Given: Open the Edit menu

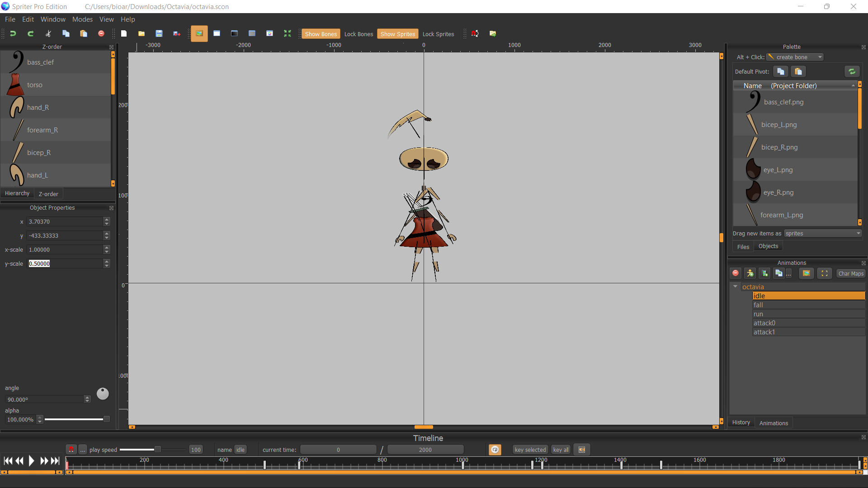Looking at the screenshot, I should 28,19.
